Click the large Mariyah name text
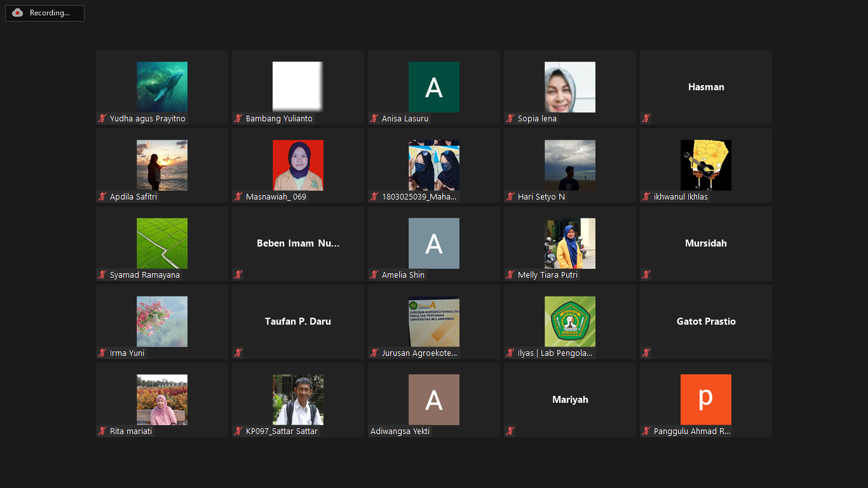Screen dimensions: 868x488 click(570, 400)
